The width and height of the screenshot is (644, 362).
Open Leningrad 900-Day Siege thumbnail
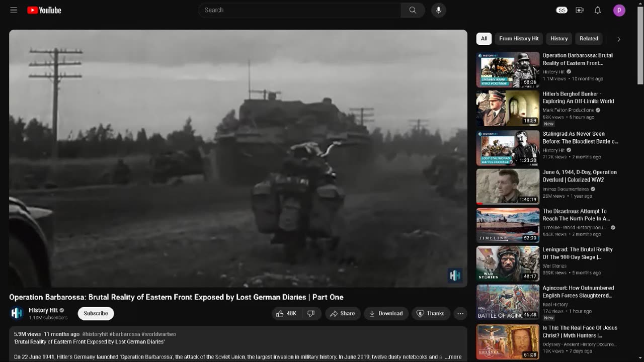point(508,263)
